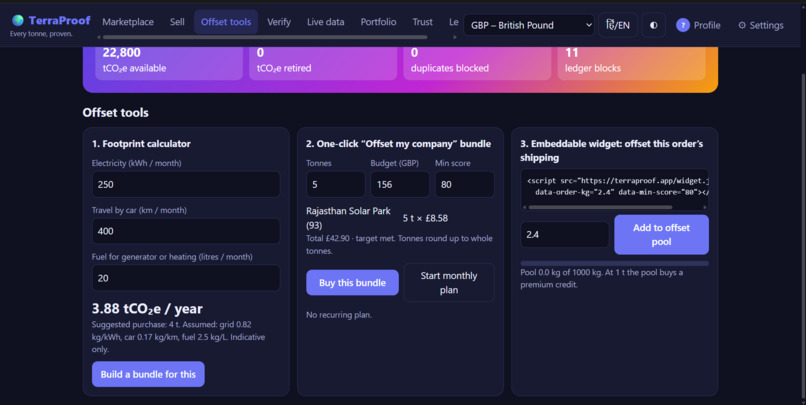
Task: Click Buy this bundle button
Action: coord(352,283)
